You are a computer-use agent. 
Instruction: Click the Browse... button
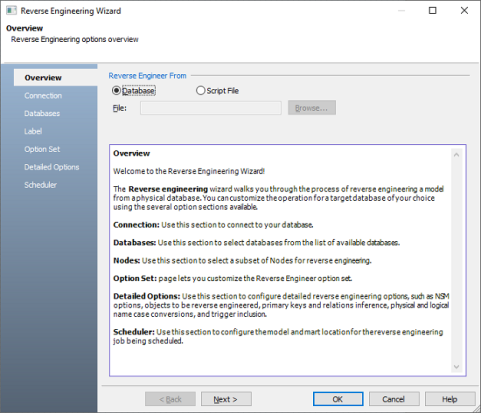[312, 108]
